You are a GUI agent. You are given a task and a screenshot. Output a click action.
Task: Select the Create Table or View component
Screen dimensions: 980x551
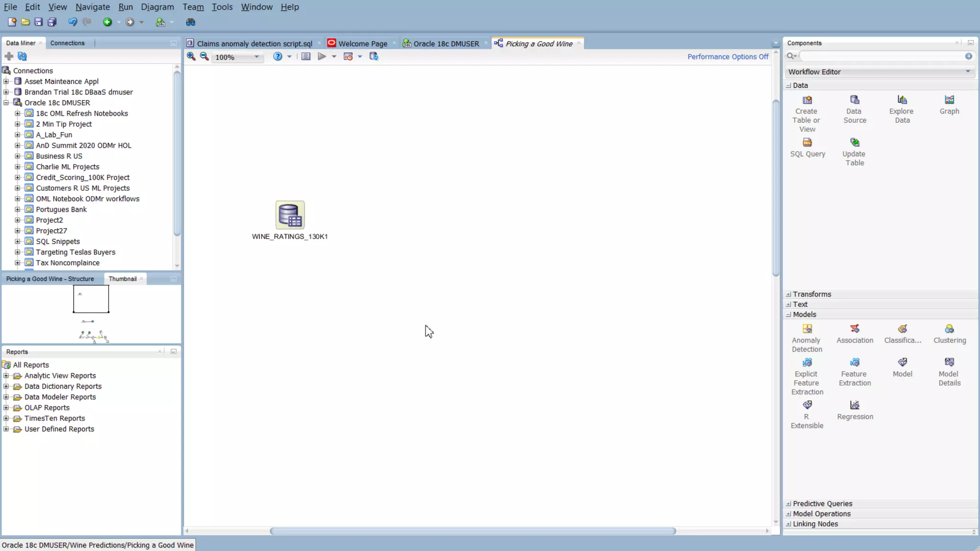click(x=807, y=114)
